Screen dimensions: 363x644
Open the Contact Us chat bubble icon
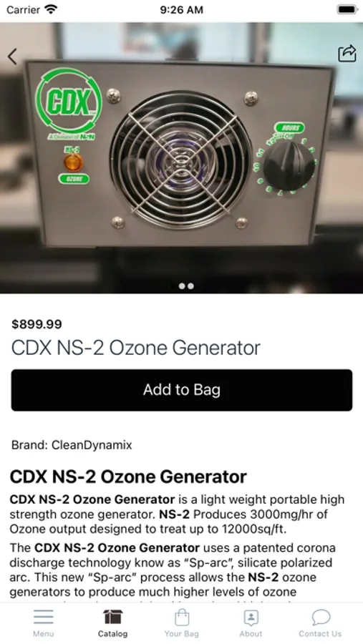click(x=320, y=617)
